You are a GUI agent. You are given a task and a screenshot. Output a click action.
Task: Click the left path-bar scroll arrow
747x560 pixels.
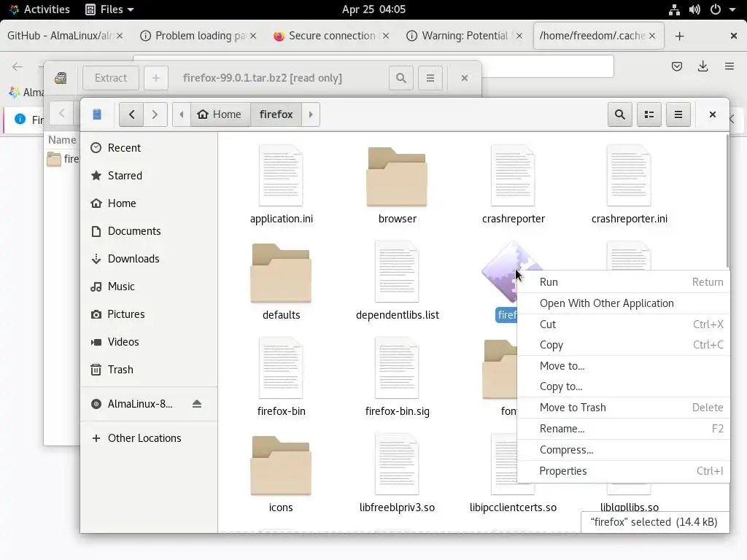point(182,114)
